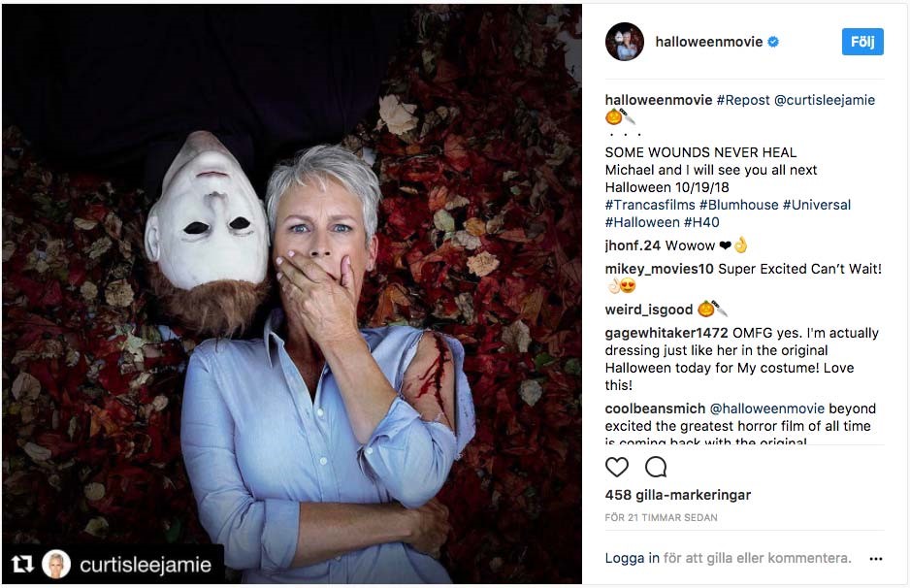Open the halloweenmovie username in header
This screenshot has width=910, height=588.
tap(708, 42)
